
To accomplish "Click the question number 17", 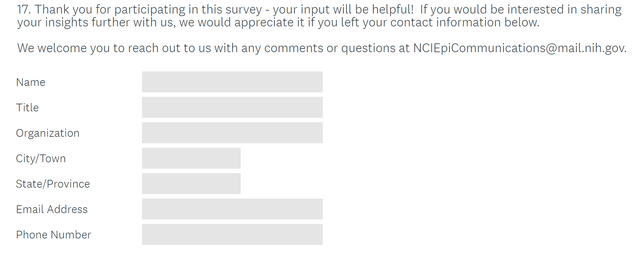I will coord(24,10).
